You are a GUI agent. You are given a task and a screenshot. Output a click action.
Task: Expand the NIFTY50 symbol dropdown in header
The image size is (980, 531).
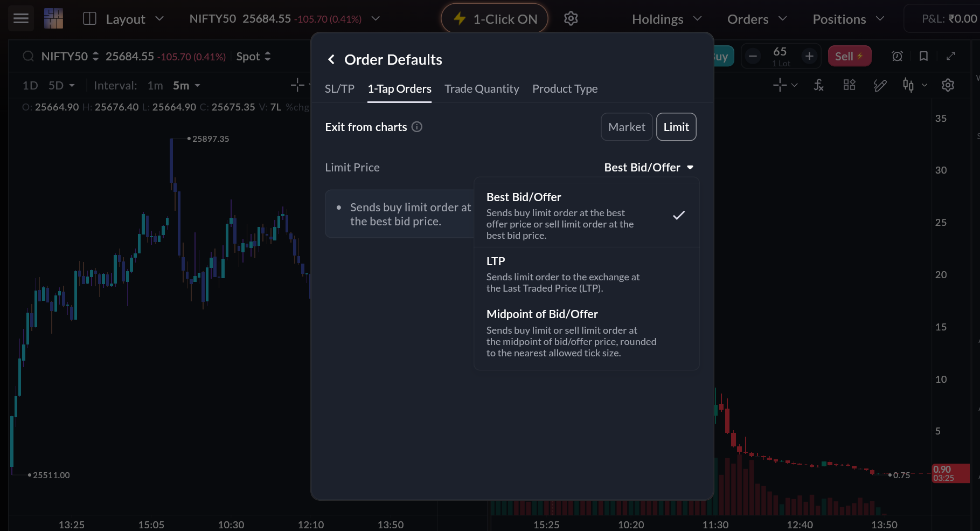pos(375,18)
